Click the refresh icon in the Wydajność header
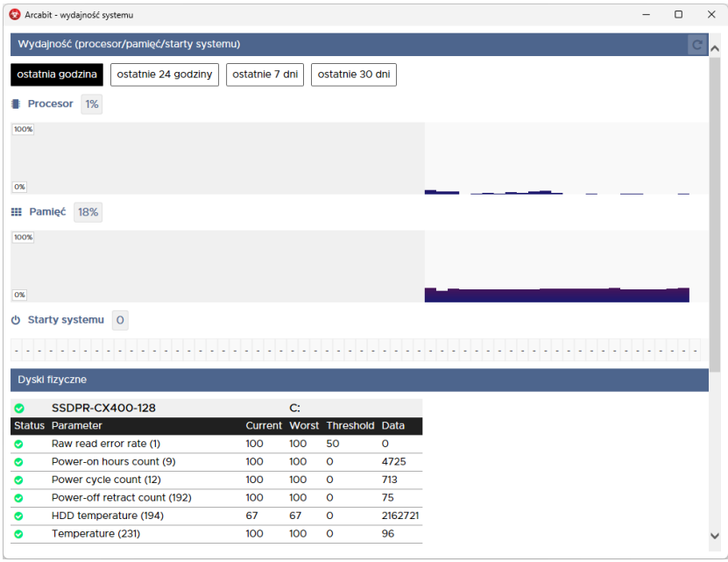This screenshot has width=728, height=562. tap(696, 45)
